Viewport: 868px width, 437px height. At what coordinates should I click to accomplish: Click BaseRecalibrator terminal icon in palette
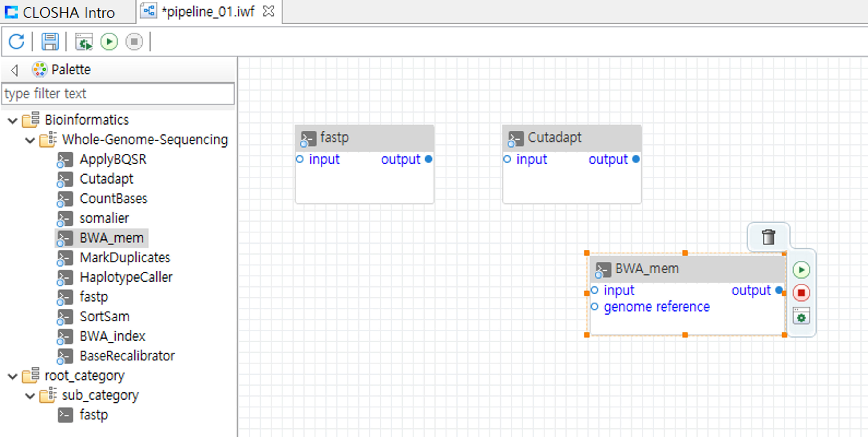tap(65, 357)
